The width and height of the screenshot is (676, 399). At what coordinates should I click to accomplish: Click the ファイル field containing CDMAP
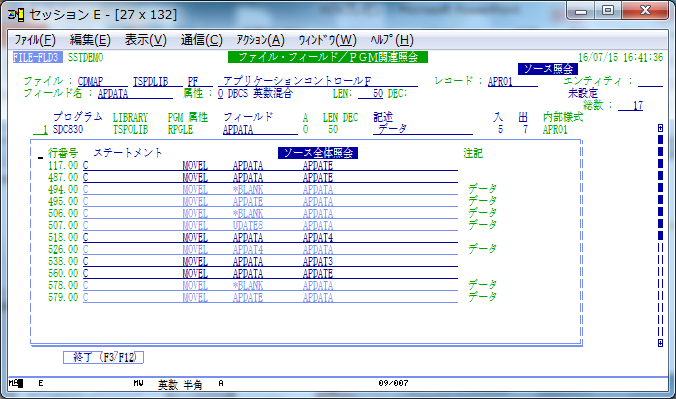tap(103, 82)
